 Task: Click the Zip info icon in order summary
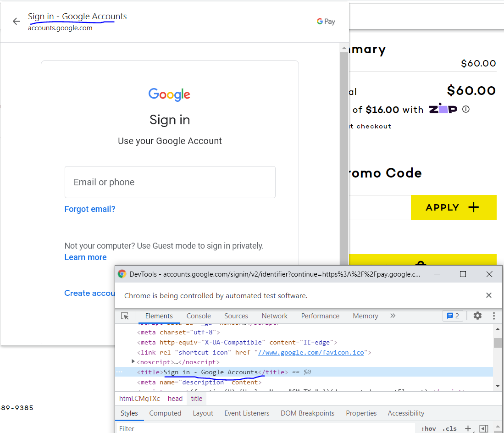click(x=466, y=109)
